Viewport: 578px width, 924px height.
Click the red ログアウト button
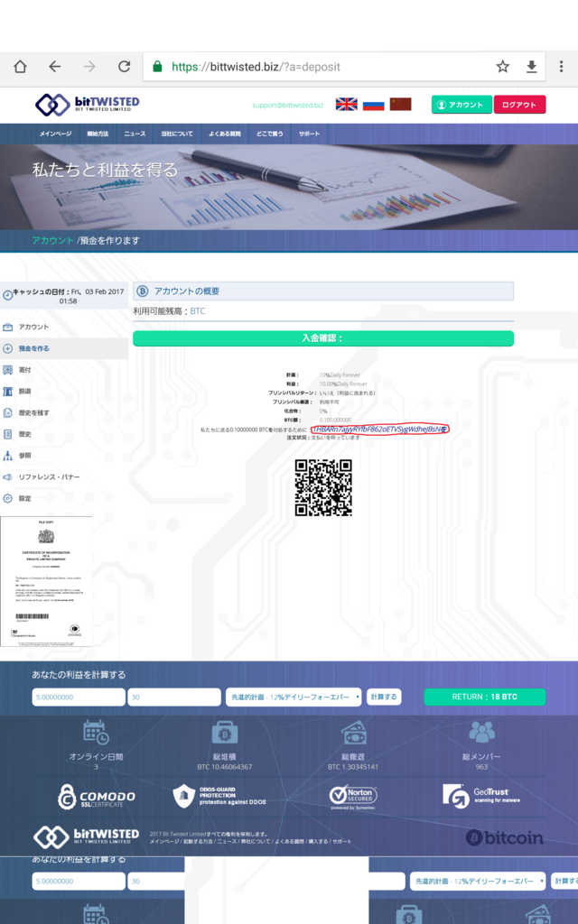click(x=519, y=105)
